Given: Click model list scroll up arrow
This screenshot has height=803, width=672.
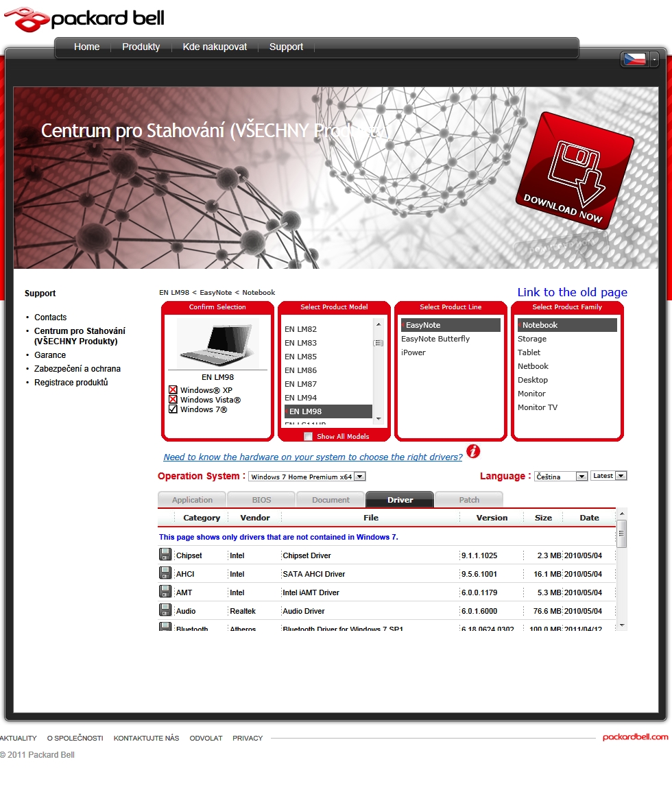Looking at the screenshot, I should 379,324.
